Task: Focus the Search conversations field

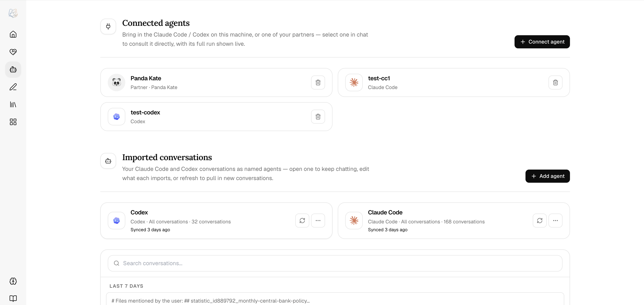Action: [x=335, y=263]
